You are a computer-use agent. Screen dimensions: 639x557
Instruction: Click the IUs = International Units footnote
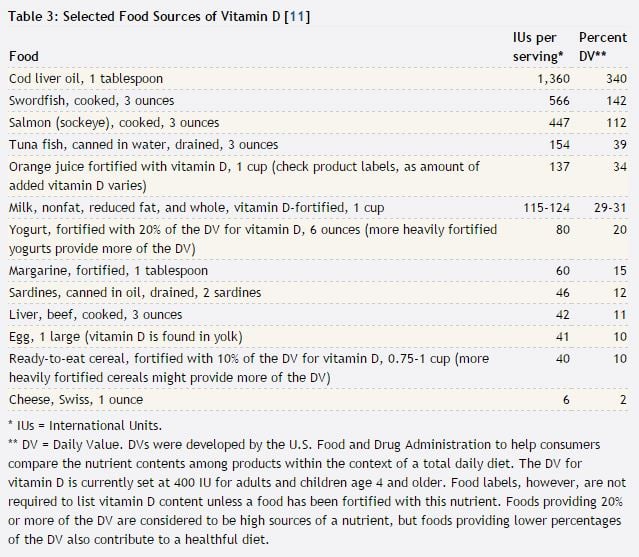[x=85, y=426]
